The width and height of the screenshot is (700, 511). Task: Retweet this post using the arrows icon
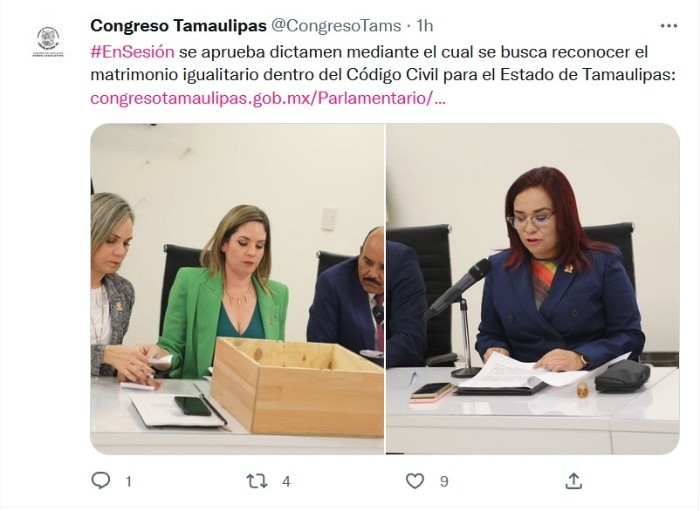click(257, 481)
